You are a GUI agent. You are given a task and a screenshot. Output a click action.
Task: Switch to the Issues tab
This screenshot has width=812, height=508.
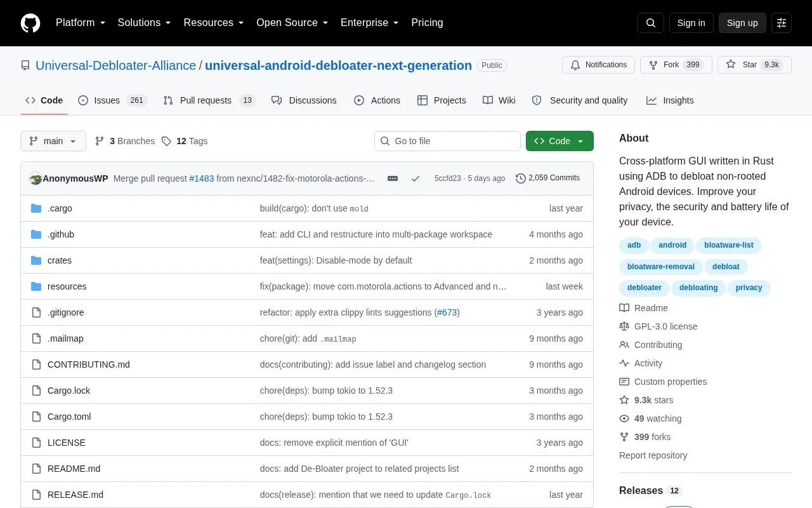click(112, 100)
